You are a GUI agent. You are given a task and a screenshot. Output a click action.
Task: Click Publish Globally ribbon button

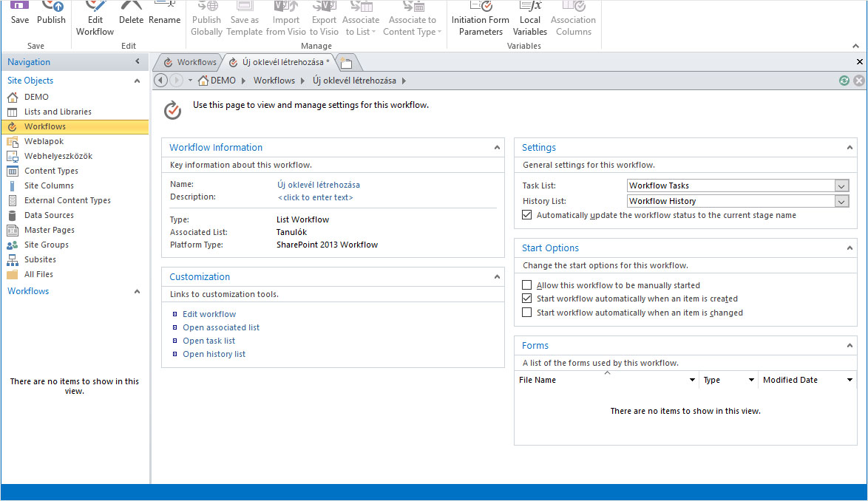[206, 18]
